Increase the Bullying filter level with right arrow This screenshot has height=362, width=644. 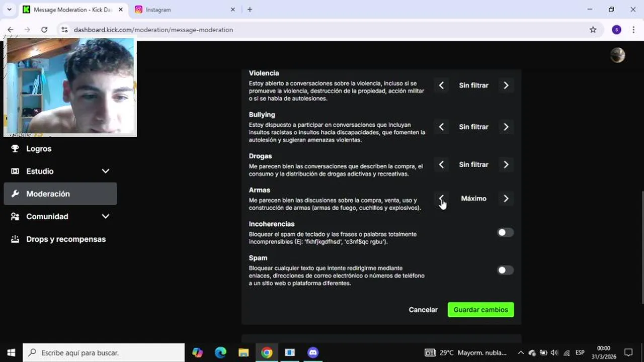click(x=506, y=127)
